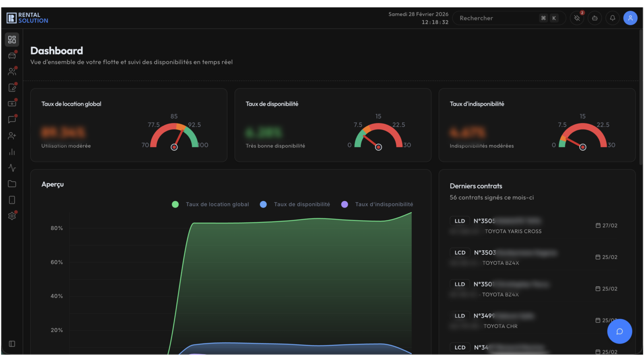
Task: Open the settings gear menu item in sidebar
Action: 12,216
